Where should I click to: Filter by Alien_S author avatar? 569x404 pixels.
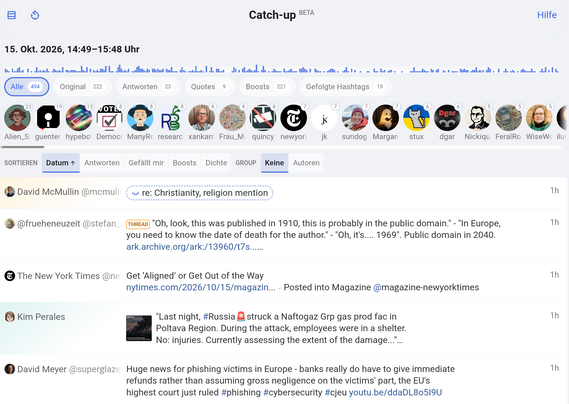[17, 118]
